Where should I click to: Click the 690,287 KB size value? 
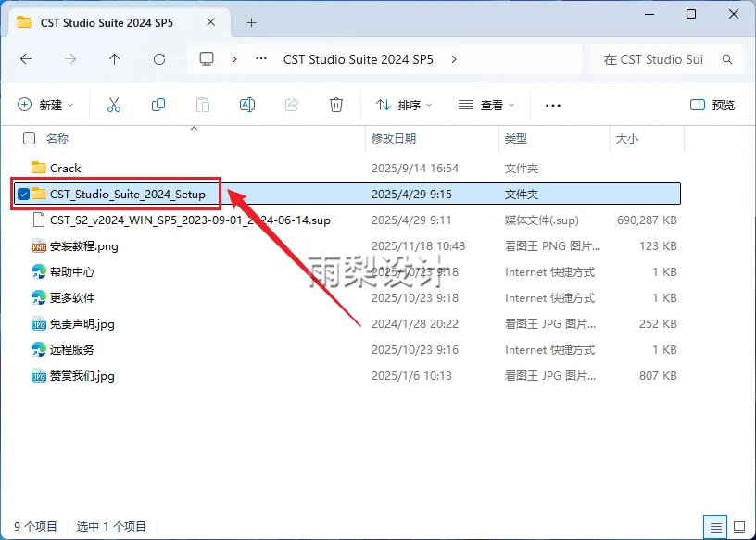click(x=647, y=220)
